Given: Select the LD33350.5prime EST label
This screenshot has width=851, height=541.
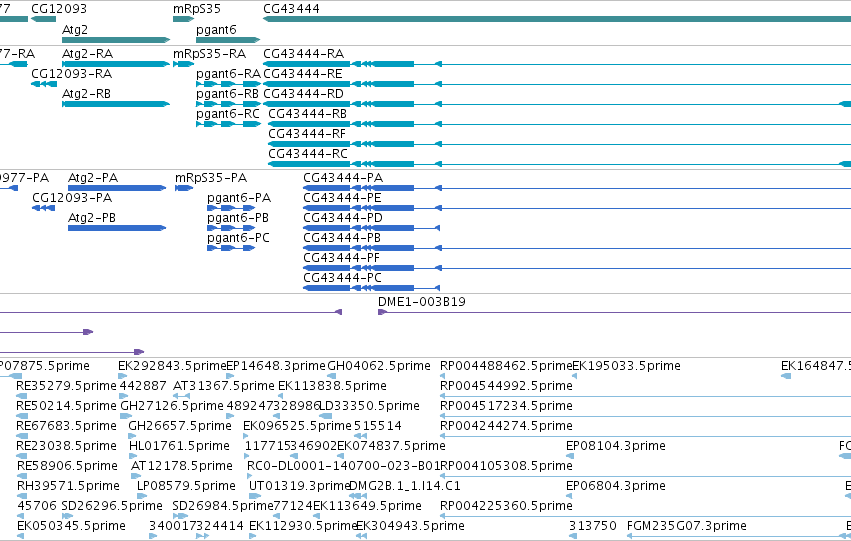Looking at the screenshot, I should [370, 406].
